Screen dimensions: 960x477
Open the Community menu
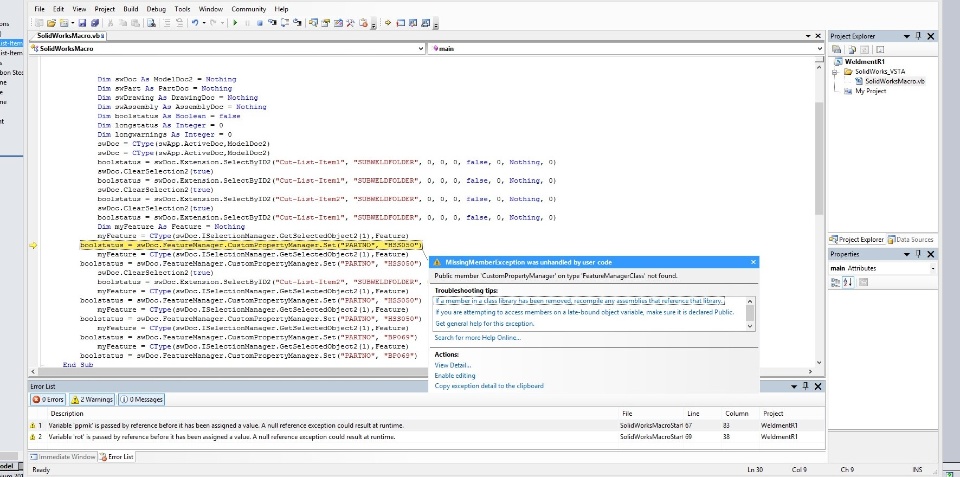pyautogui.click(x=249, y=9)
